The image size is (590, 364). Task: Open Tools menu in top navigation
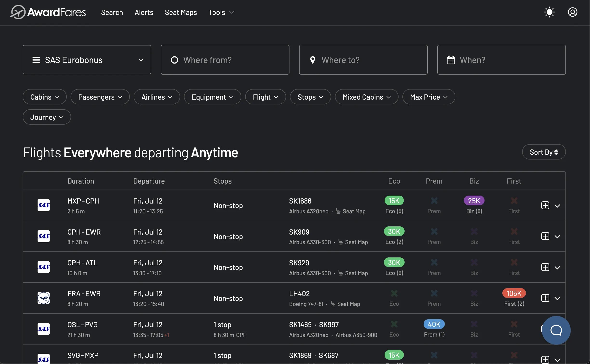(221, 12)
